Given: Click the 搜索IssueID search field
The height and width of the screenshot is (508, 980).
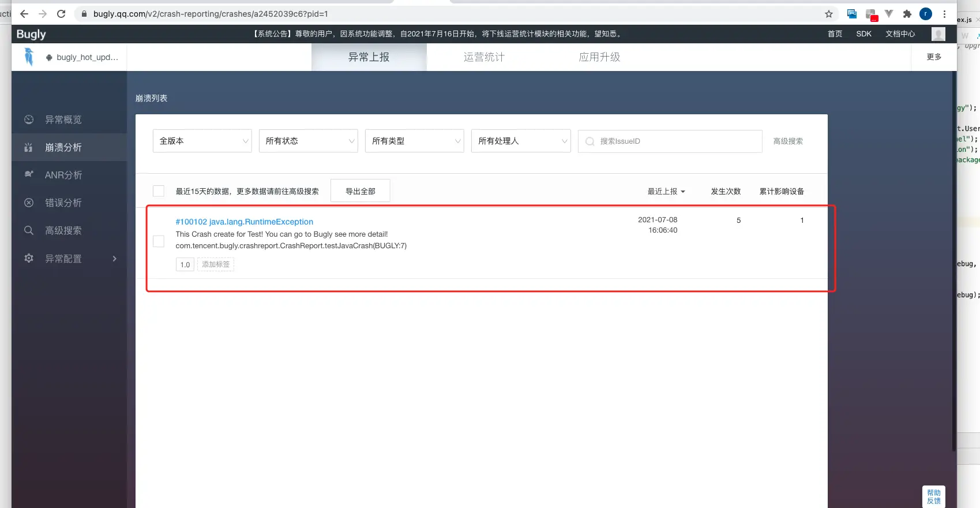Looking at the screenshot, I should [675, 141].
